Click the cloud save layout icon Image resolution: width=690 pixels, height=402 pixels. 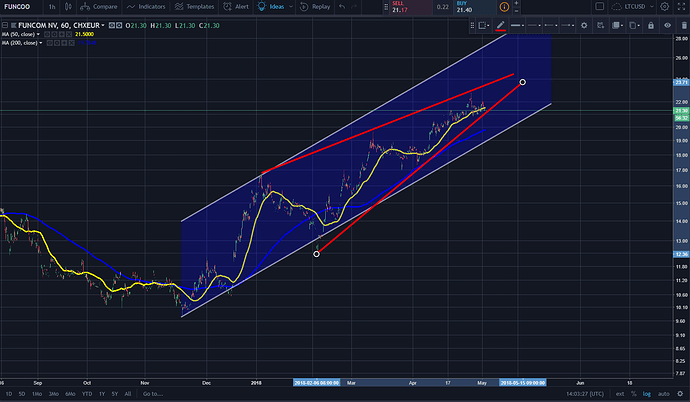[617, 7]
